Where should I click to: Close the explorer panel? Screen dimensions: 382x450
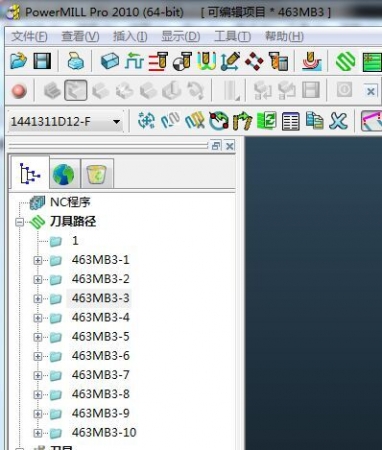230,146
